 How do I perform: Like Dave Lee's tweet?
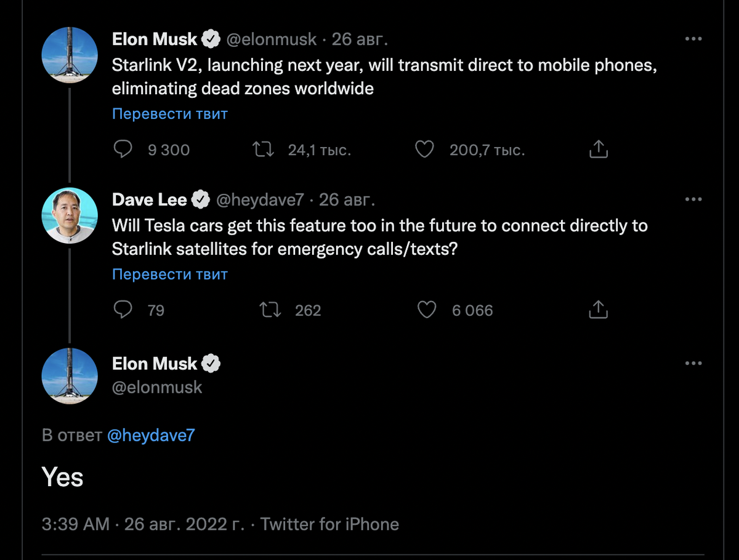(427, 310)
